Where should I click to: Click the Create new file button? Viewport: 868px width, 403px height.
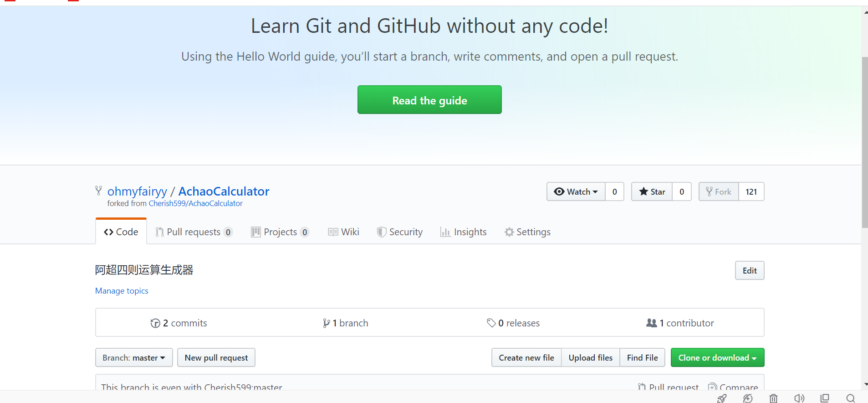tap(526, 358)
